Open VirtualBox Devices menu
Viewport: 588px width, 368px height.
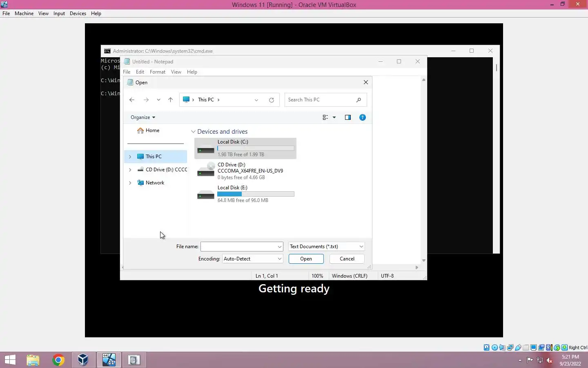78,13
